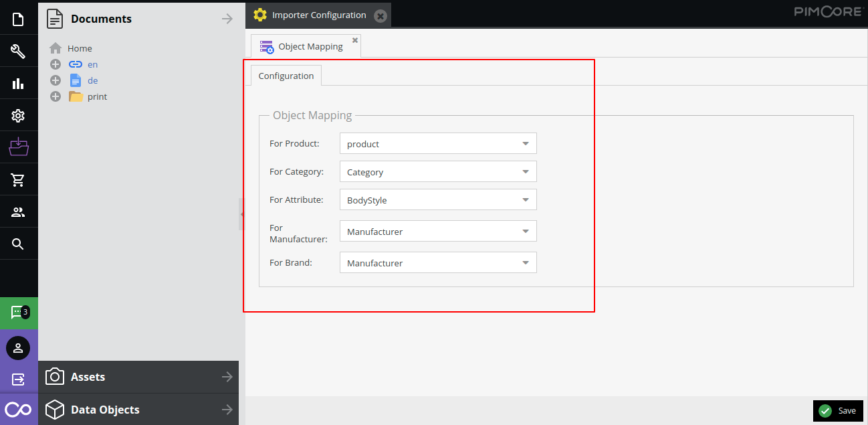This screenshot has width=868, height=425.
Task: Open the Documents panel icon
Action: [18, 18]
